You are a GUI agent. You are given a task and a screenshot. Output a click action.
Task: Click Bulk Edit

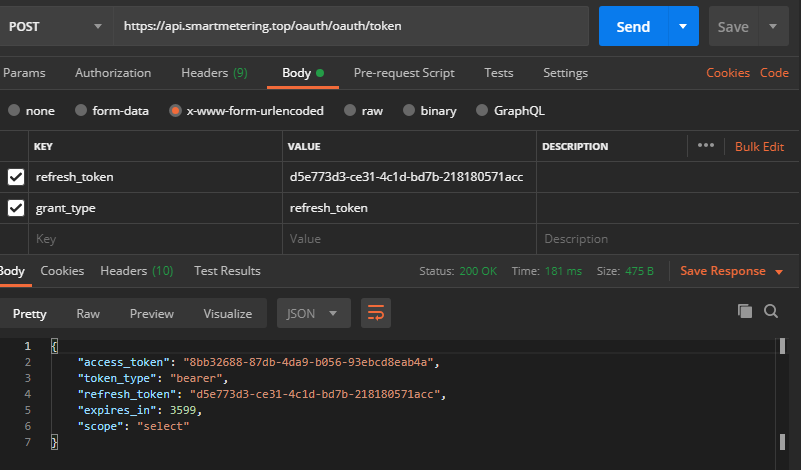click(760, 147)
